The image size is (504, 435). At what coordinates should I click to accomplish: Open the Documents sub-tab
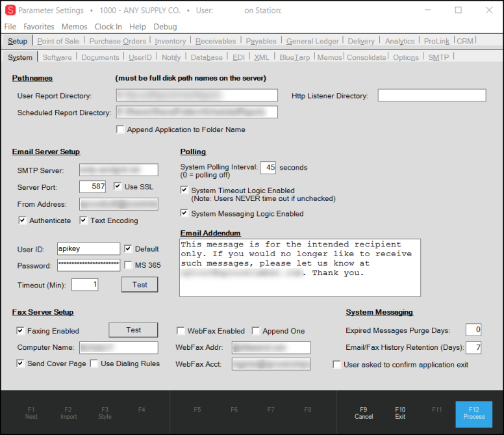coord(100,57)
